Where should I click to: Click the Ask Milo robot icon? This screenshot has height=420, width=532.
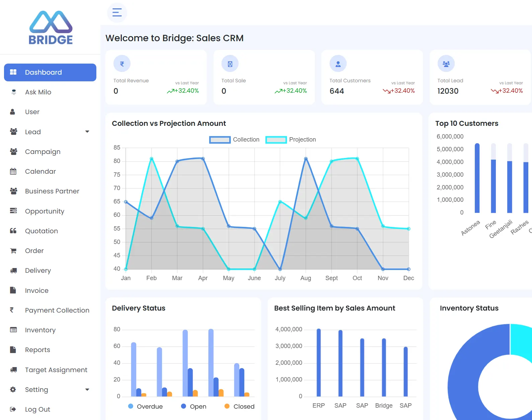14,92
